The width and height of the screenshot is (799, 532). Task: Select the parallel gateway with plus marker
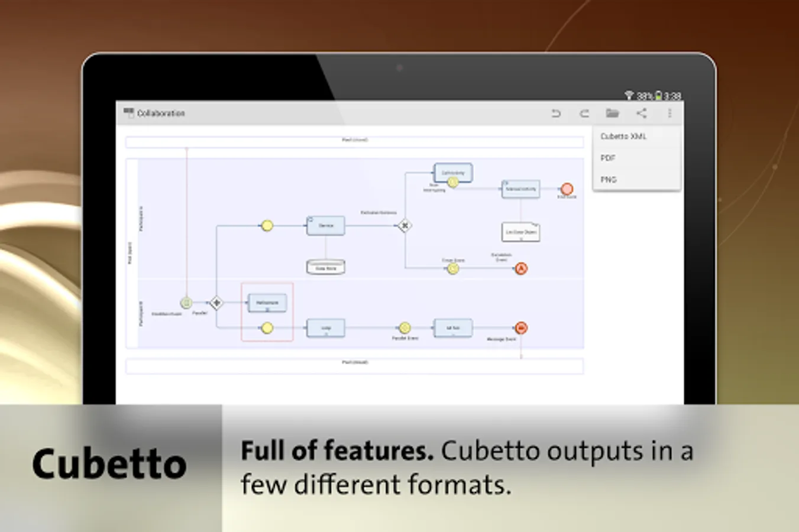(216, 303)
